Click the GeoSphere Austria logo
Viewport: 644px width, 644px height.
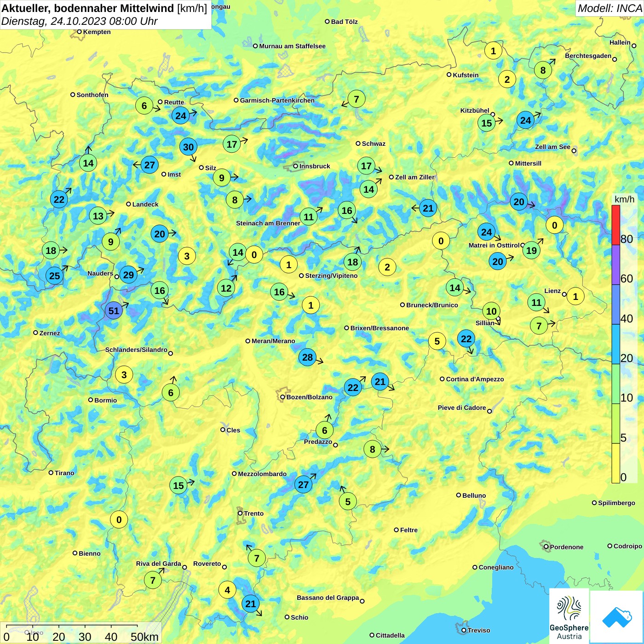[x=569, y=615]
